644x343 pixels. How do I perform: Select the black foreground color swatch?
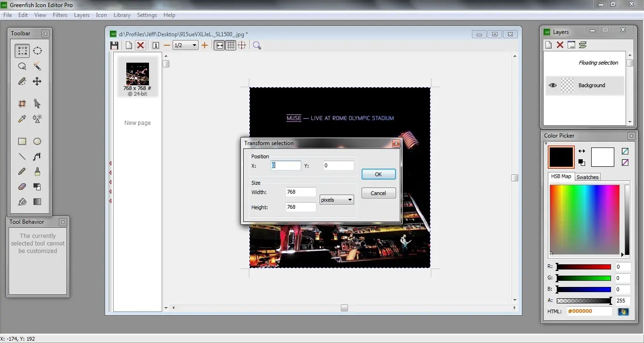(x=561, y=157)
